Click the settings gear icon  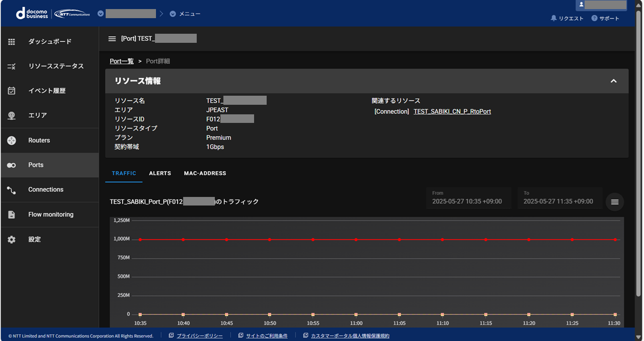(x=12, y=240)
